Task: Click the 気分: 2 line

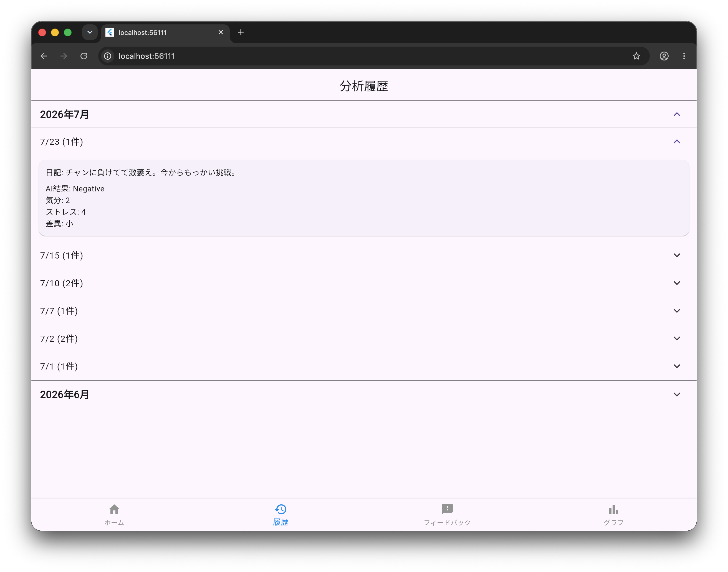Action: point(58,200)
